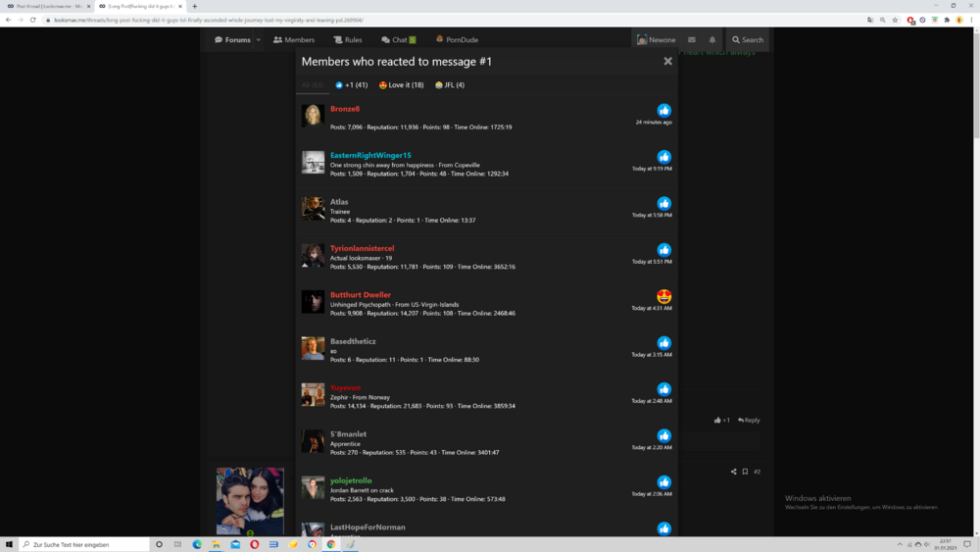
Task: Open the Extensions puzzle icon
Action: 947,20
